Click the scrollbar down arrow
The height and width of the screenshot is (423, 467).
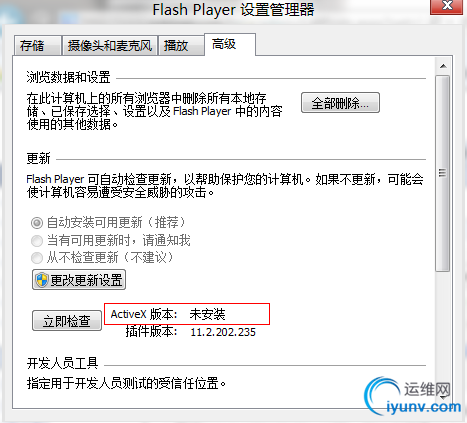tap(443, 397)
